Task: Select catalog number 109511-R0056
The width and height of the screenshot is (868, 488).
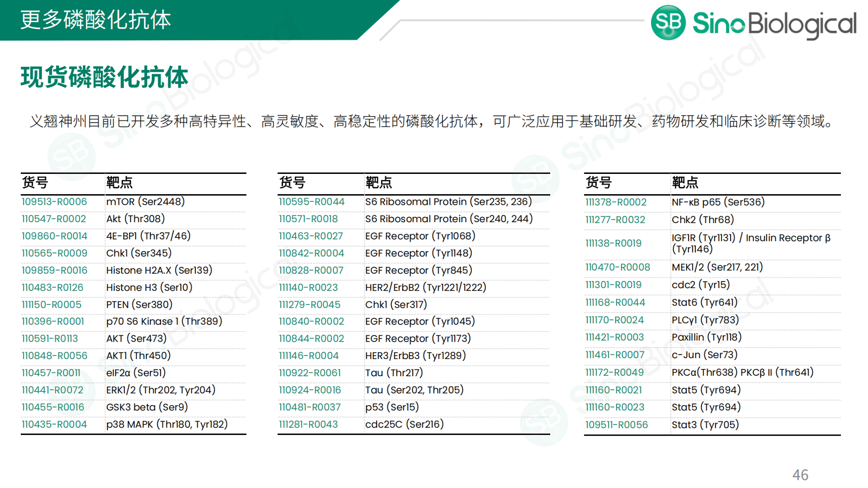Action: [x=616, y=425]
